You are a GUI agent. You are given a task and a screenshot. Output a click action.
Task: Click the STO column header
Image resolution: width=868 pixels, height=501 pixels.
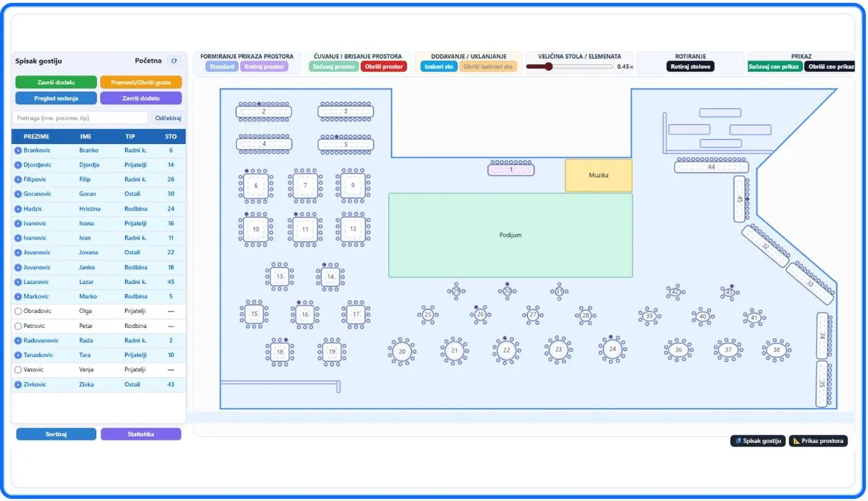[171, 136]
